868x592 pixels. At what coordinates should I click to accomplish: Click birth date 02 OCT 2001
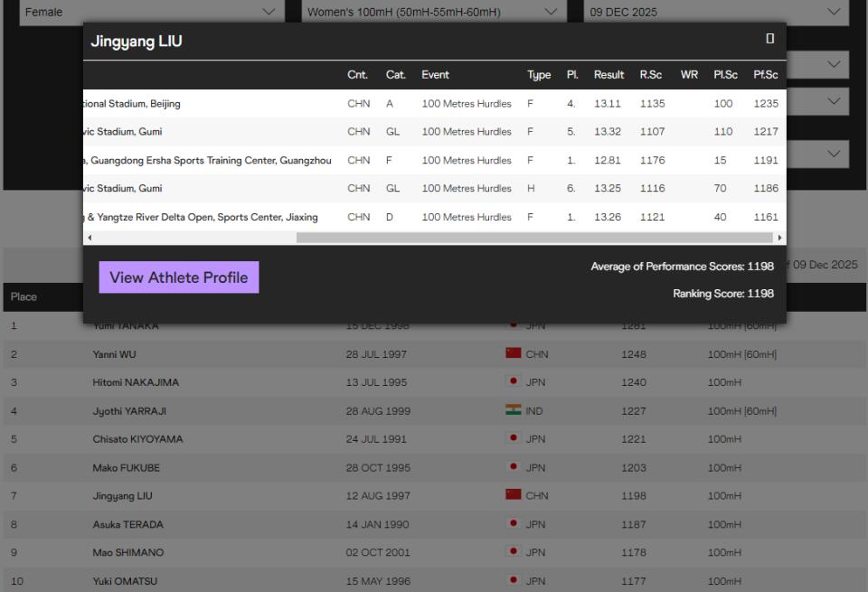(x=378, y=553)
